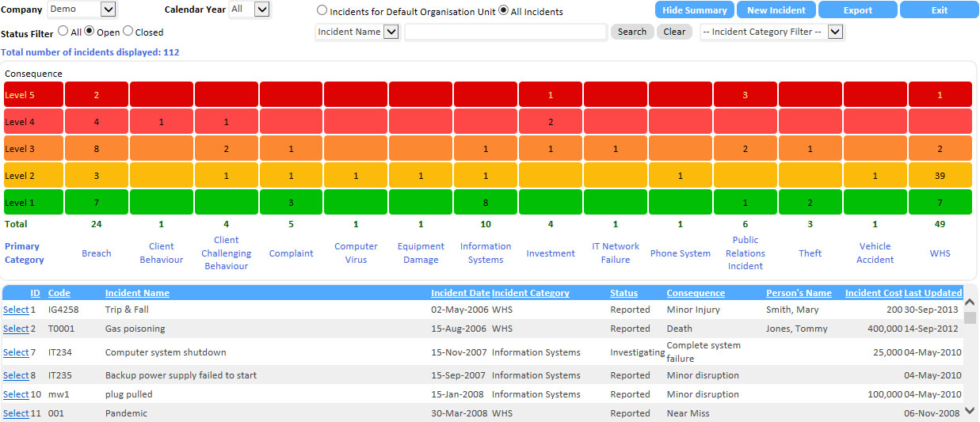Click the incident list scrollbar up arrow

970,302
